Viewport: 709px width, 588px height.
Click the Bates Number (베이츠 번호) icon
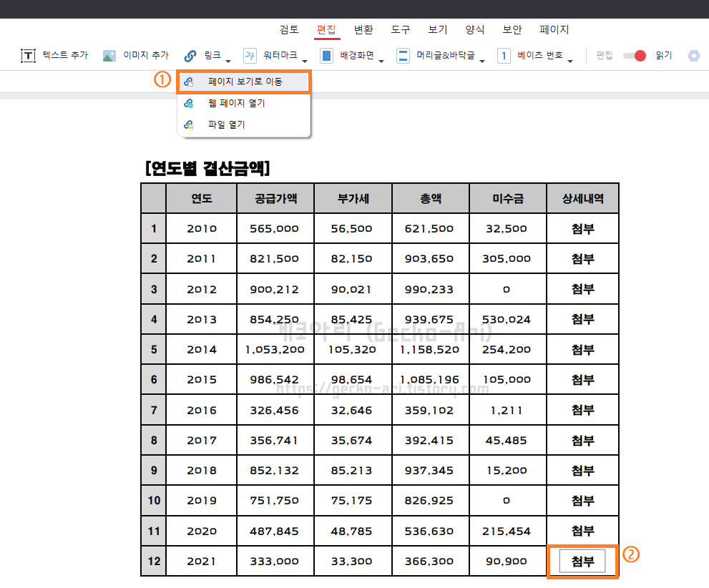click(504, 56)
